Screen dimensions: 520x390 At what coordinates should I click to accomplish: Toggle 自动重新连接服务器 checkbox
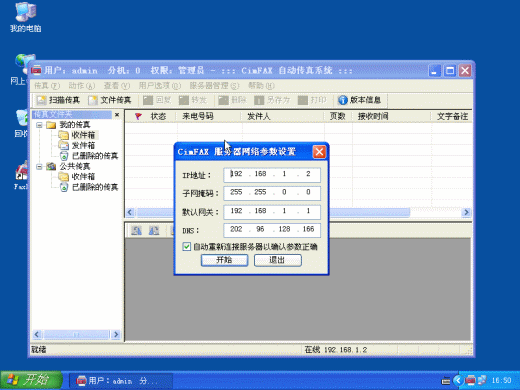[187, 247]
